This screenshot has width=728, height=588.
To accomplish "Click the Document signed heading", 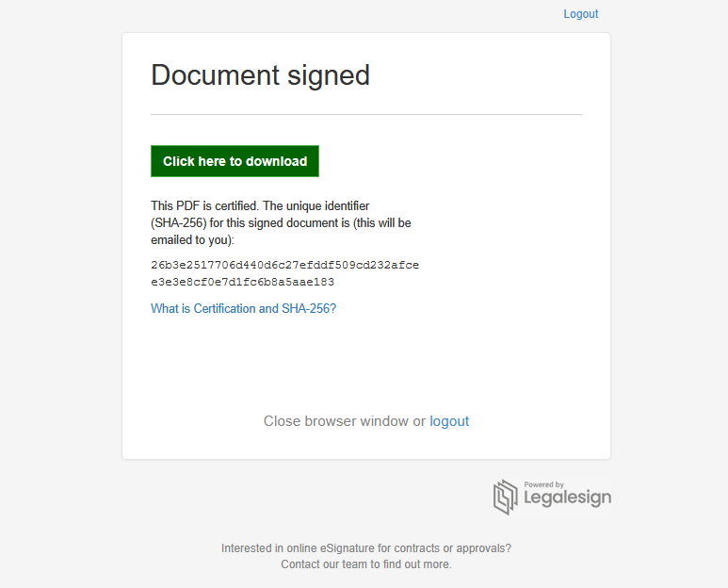I will [261, 75].
